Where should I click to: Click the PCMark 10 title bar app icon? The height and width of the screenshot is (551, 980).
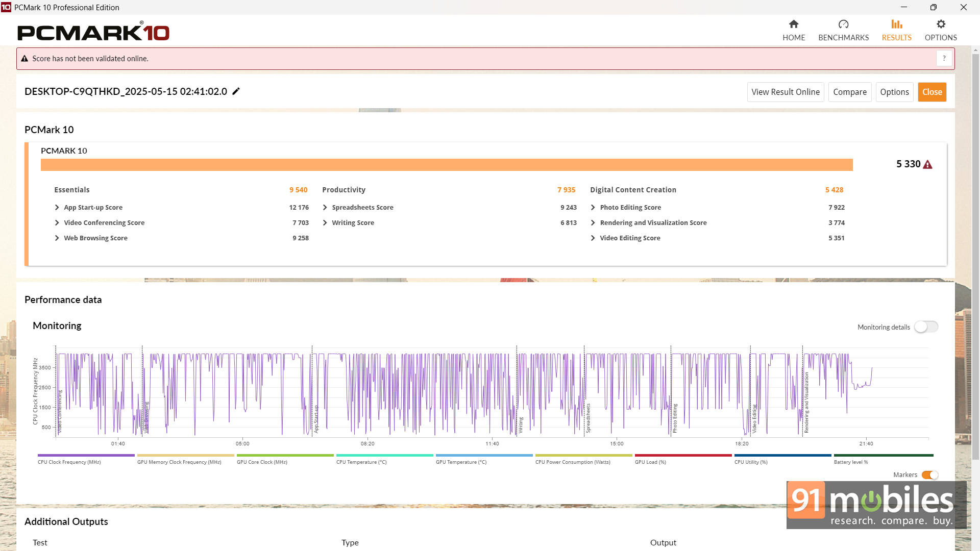(x=6, y=7)
